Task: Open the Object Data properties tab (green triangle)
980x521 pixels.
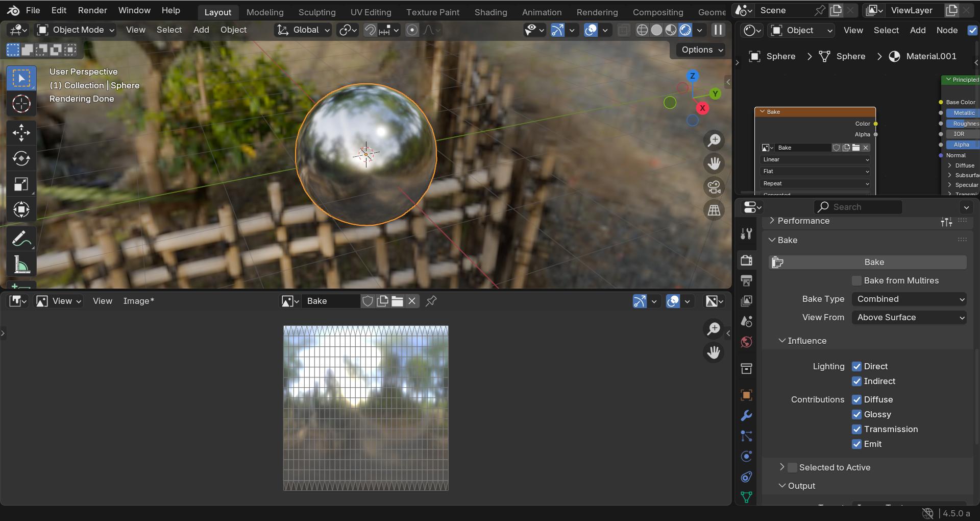Action: (x=746, y=497)
